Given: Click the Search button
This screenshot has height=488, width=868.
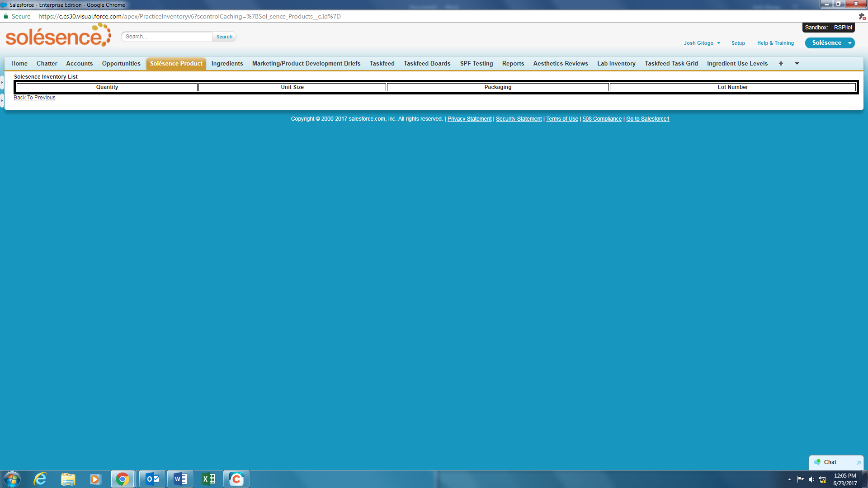Looking at the screenshot, I should point(224,37).
